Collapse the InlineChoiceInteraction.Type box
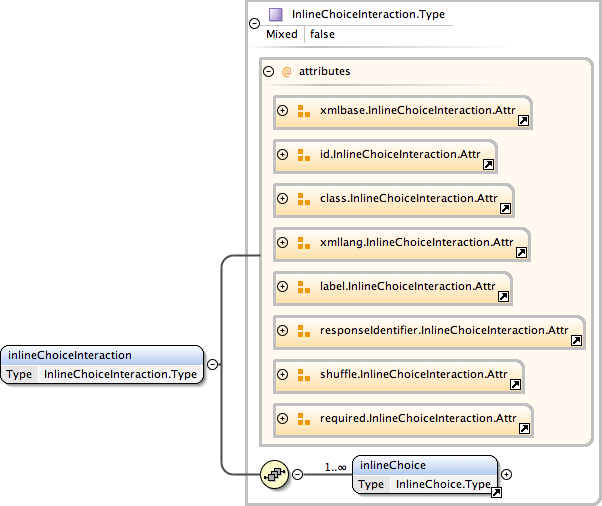The height and width of the screenshot is (506, 602). point(255,21)
